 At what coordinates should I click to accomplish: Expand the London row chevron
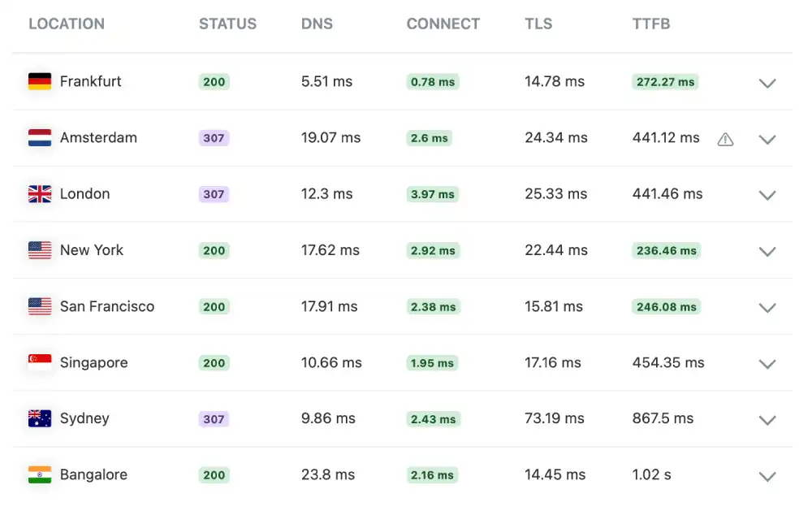click(767, 195)
